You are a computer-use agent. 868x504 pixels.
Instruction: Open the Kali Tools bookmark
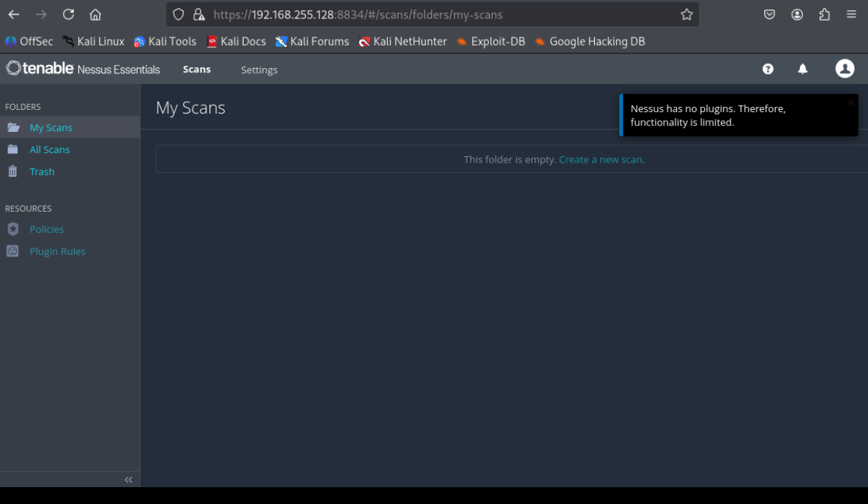(x=165, y=42)
